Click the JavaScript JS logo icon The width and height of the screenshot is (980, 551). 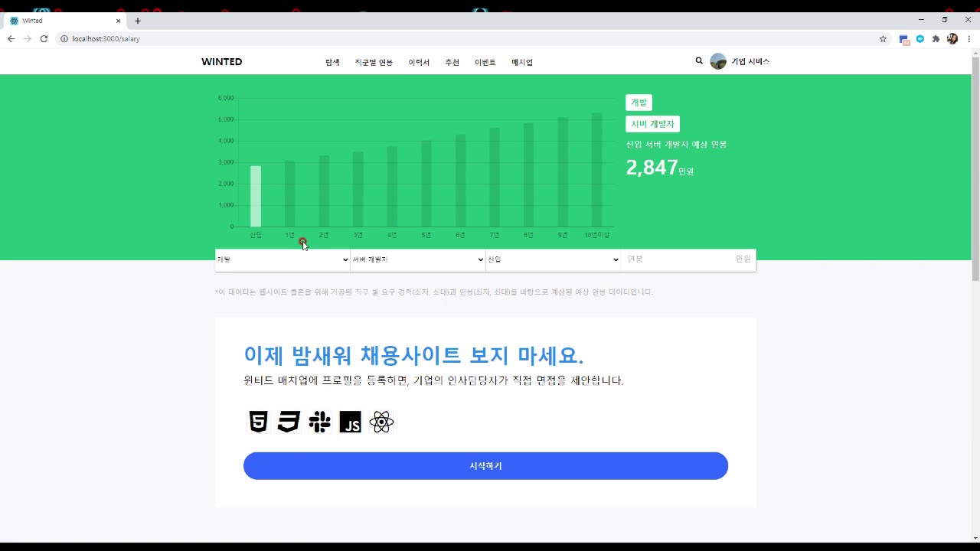click(x=350, y=422)
